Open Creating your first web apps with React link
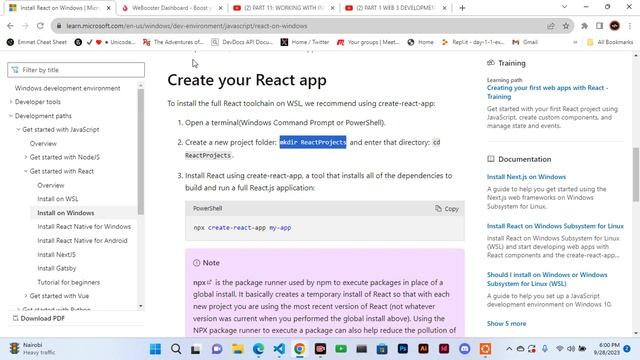The image size is (640, 360). (x=547, y=92)
